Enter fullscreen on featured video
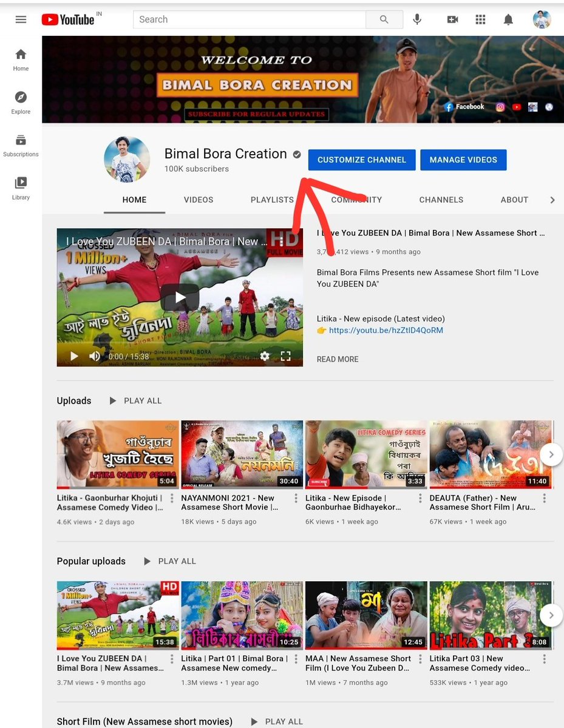564x728 pixels. coord(285,356)
